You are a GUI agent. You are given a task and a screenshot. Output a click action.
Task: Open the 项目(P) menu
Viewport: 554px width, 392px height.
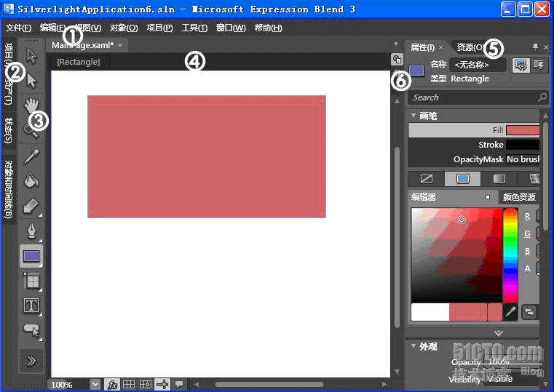pyautogui.click(x=159, y=28)
